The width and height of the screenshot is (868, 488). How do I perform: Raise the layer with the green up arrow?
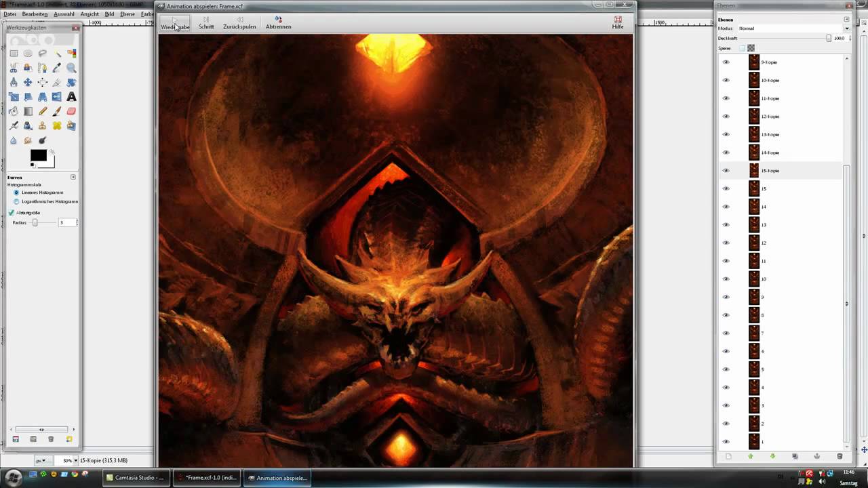click(751, 456)
